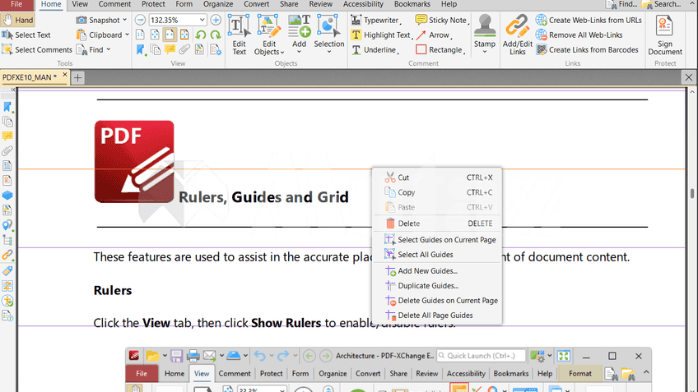Switch to the Comment ribbon tab
The image size is (698, 392).
point(114,4)
